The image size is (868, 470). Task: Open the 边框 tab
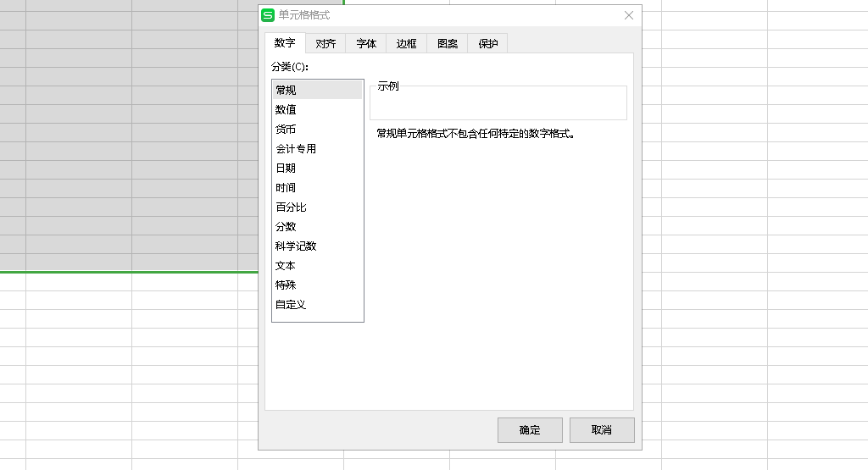[407, 44]
